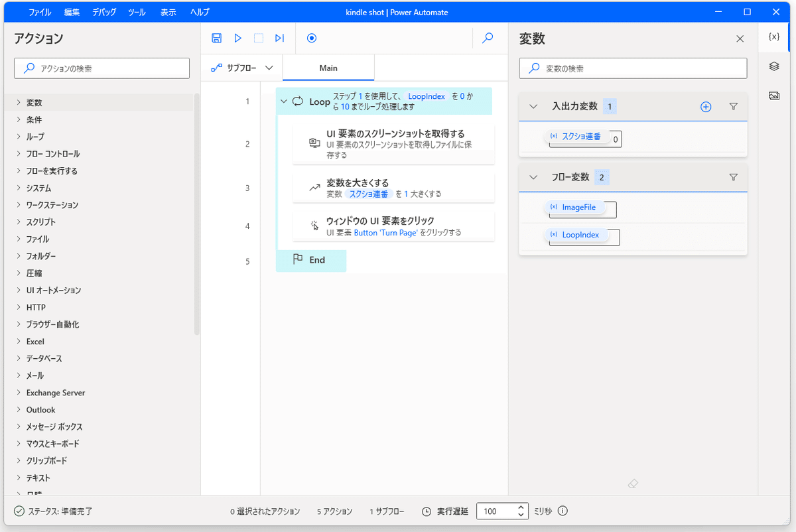The image size is (796, 532).
Task: Open the 編集 menu
Action: 72,12
